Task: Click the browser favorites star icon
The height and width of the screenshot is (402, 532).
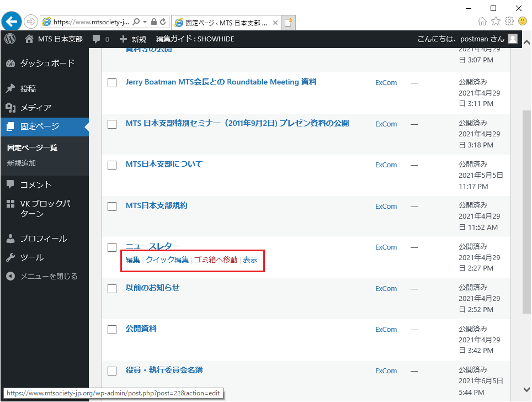Action: [496, 22]
